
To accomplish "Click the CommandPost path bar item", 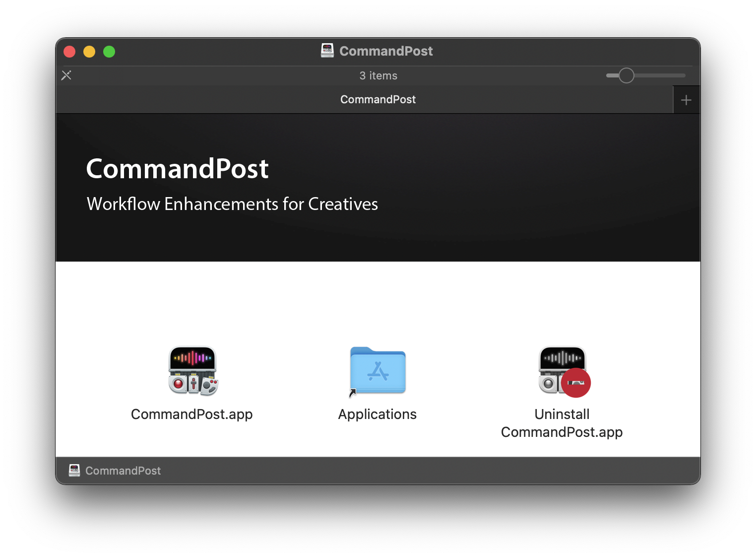I will pos(115,471).
